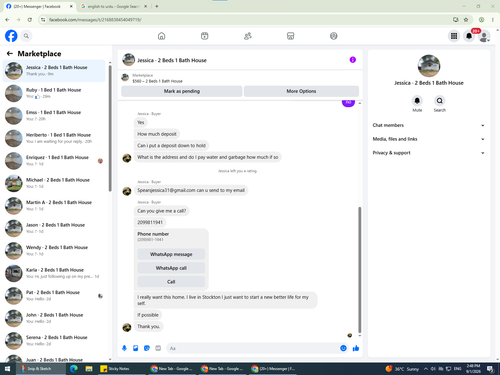Screen dimensions: 500x375
Task: Click Mark as pending button
Action: 182,91
